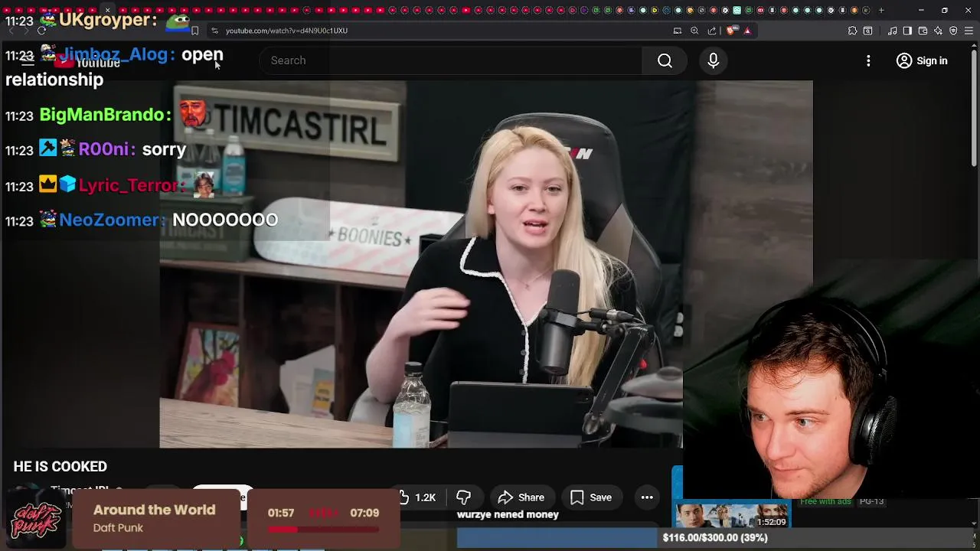Like the video showing 1.2K
The height and width of the screenshot is (551, 980).
pos(417,497)
